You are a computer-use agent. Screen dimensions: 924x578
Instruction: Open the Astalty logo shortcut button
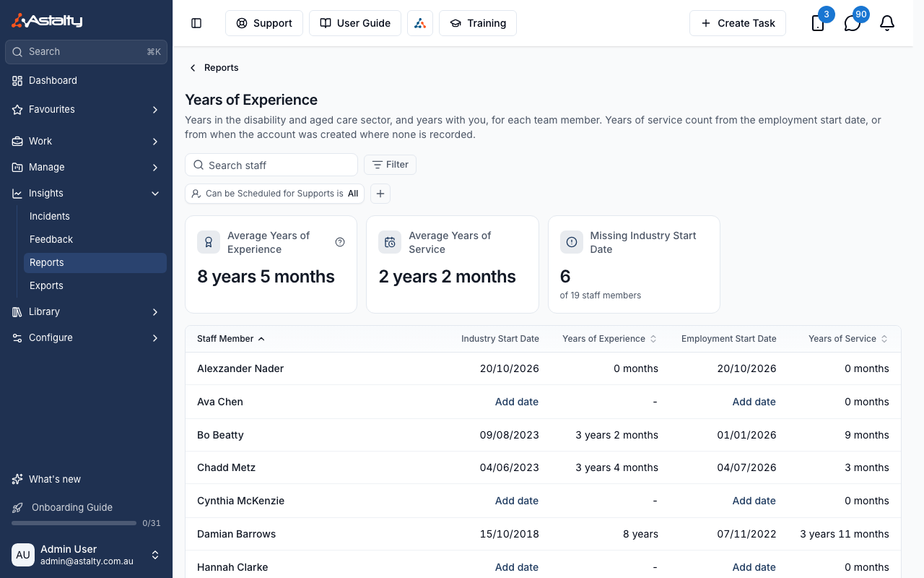click(x=420, y=23)
